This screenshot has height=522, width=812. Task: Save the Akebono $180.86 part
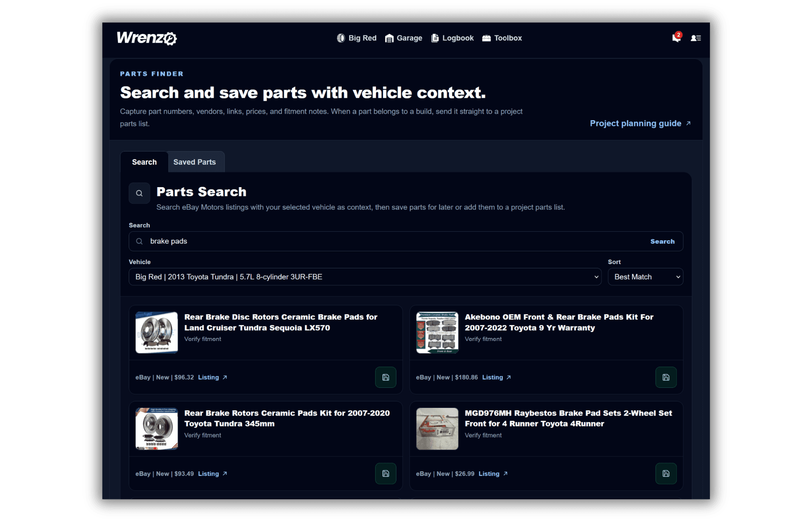click(x=666, y=377)
